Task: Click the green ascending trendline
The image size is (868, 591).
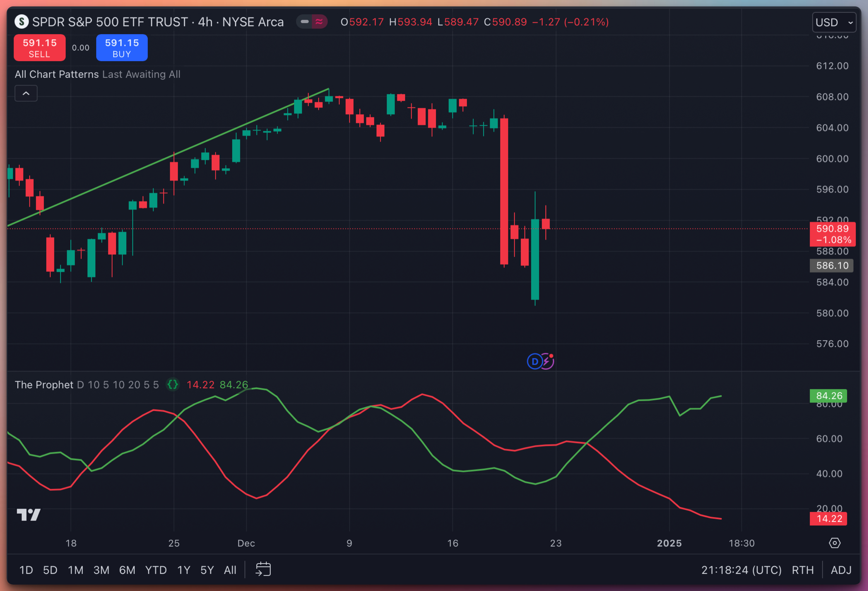Action: pos(168,157)
